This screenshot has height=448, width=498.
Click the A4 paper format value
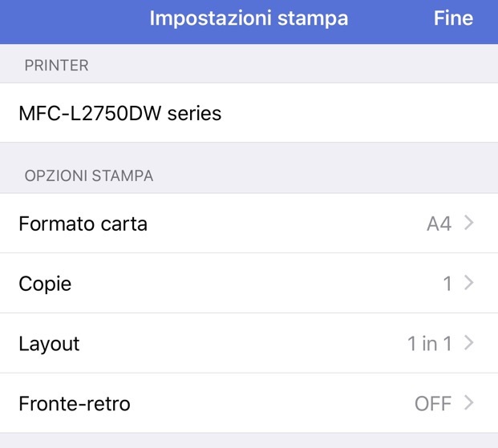439,224
